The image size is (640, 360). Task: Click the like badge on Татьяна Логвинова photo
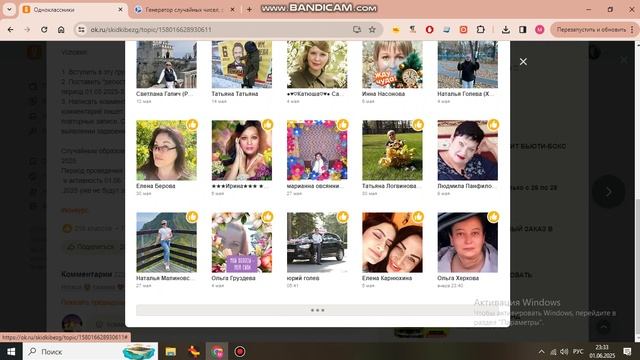click(418, 124)
